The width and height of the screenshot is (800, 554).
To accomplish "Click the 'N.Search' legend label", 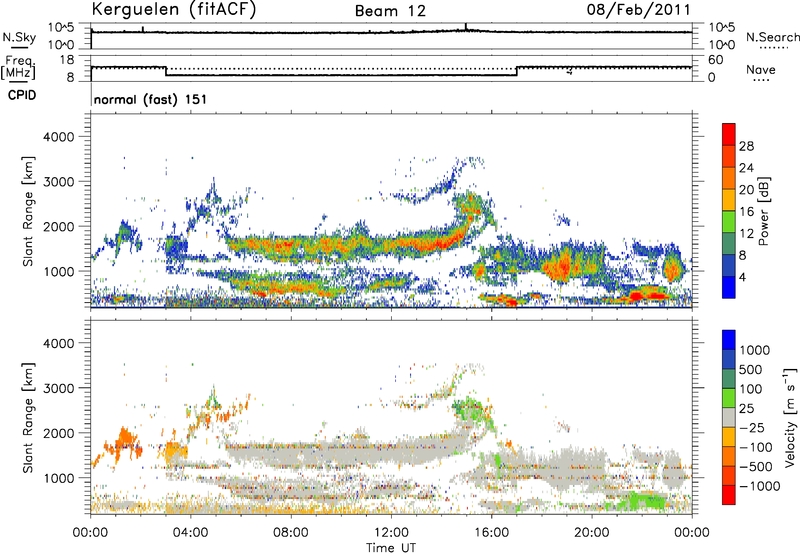I will (x=772, y=37).
